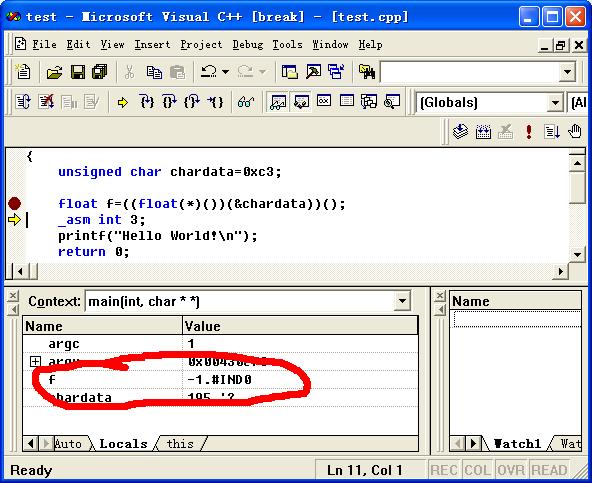Open the Edit menu
Screen dimensions: 592x483
click(x=78, y=45)
